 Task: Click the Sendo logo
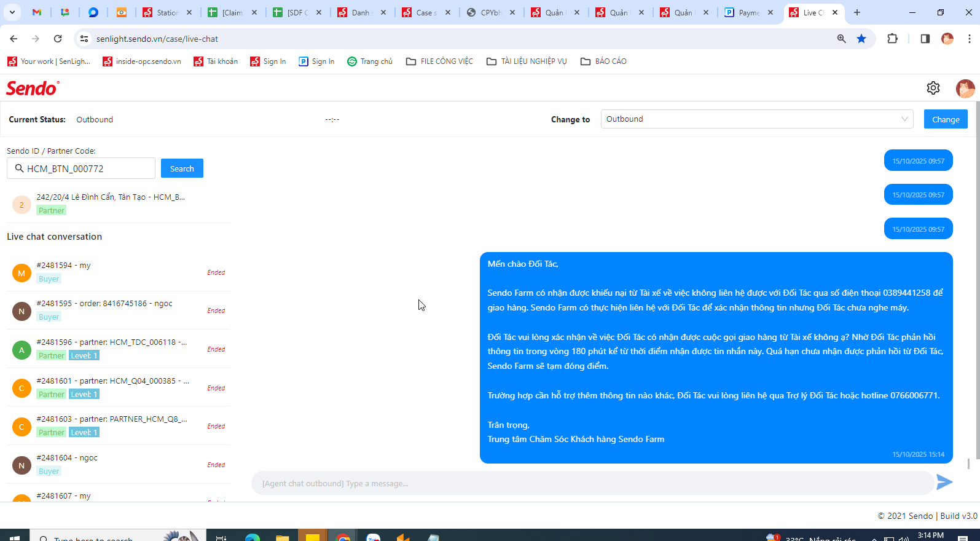[x=33, y=89]
